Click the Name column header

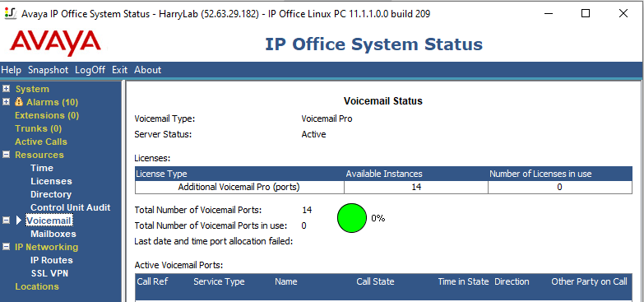(x=286, y=281)
